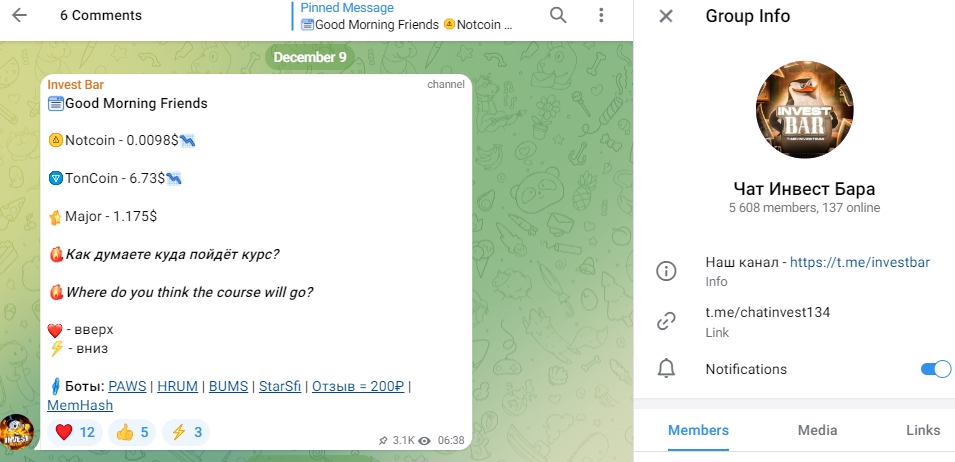Open the Invest Bar group avatar photo
Image resolution: width=955 pixels, height=462 pixels.
coord(805,110)
